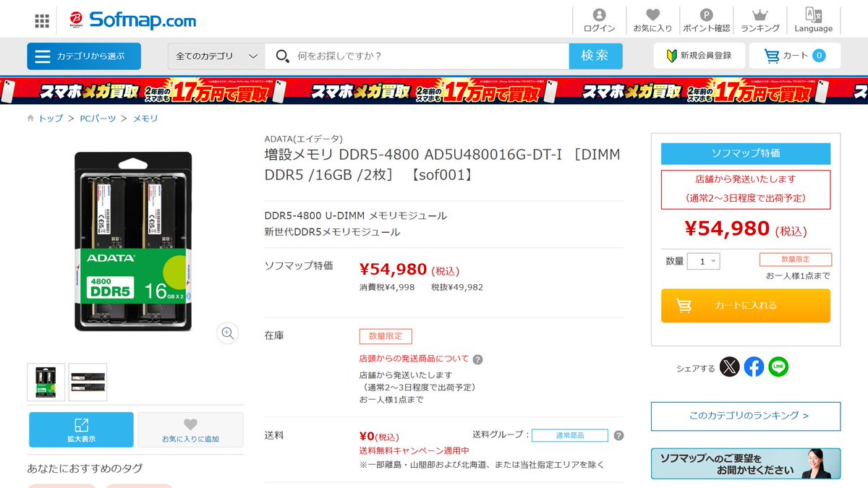Open the grid menu icon beside logo
This screenshot has width=868, height=488.
[42, 20]
